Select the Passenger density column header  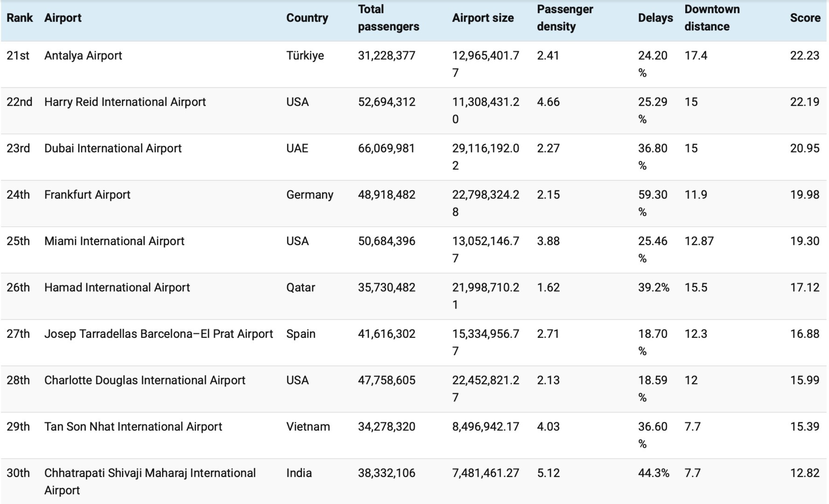coord(565,18)
